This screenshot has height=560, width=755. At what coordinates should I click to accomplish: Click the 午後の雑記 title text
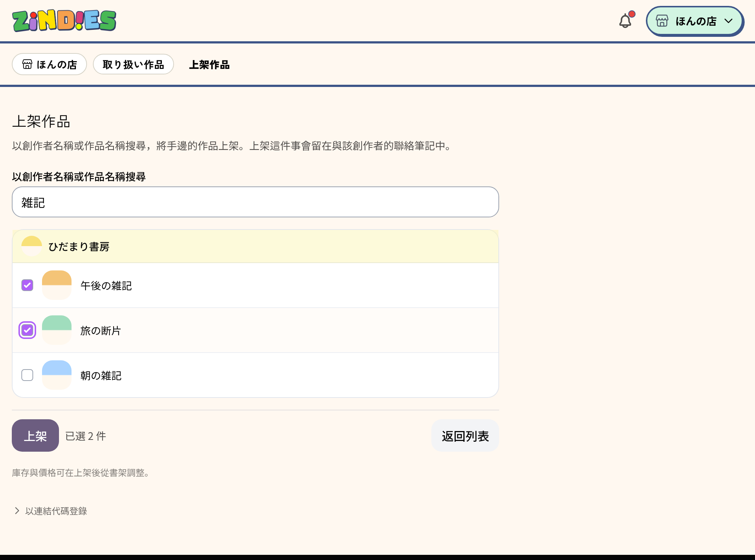[106, 286]
